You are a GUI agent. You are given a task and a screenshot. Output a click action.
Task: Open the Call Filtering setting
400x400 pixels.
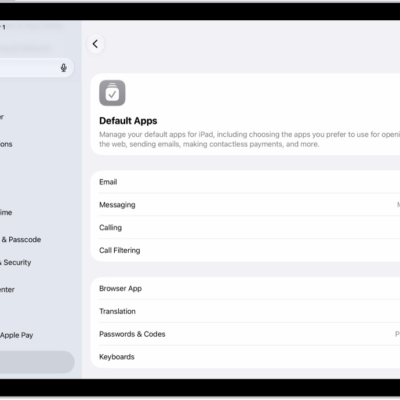(x=245, y=250)
